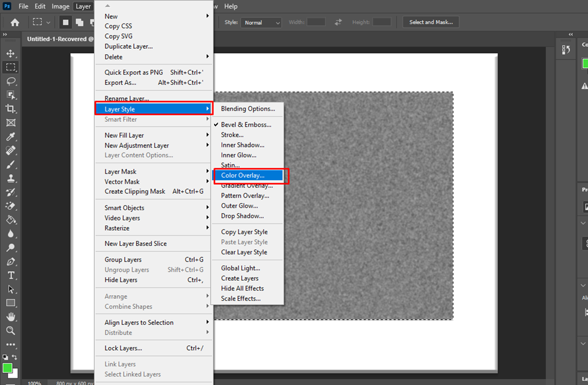Swap foreground and background colors arrow
The height and width of the screenshot is (385, 588).
pyautogui.click(x=14, y=357)
